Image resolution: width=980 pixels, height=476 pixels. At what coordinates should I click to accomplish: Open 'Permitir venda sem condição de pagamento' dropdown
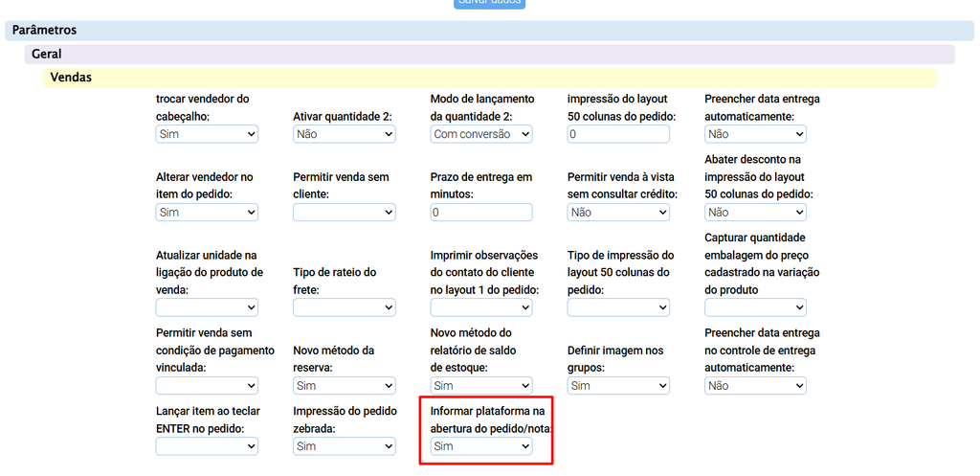pos(207,385)
